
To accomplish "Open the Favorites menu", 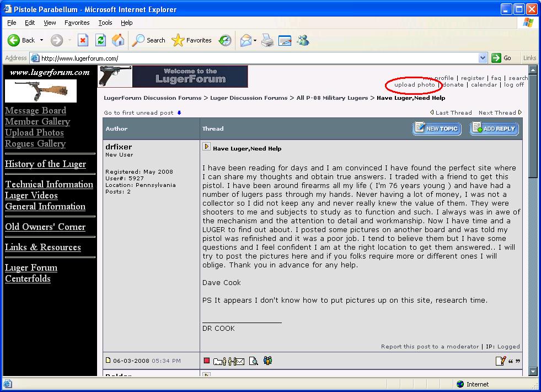I will pyautogui.click(x=77, y=23).
